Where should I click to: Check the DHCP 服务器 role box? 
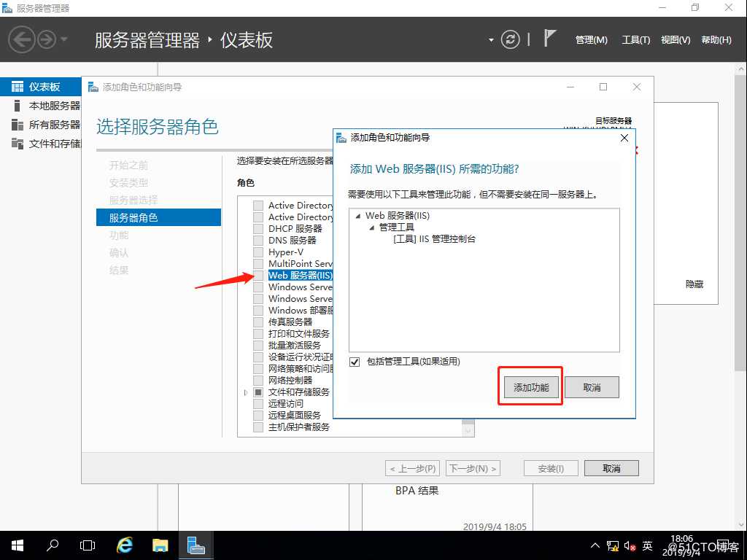(x=258, y=229)
